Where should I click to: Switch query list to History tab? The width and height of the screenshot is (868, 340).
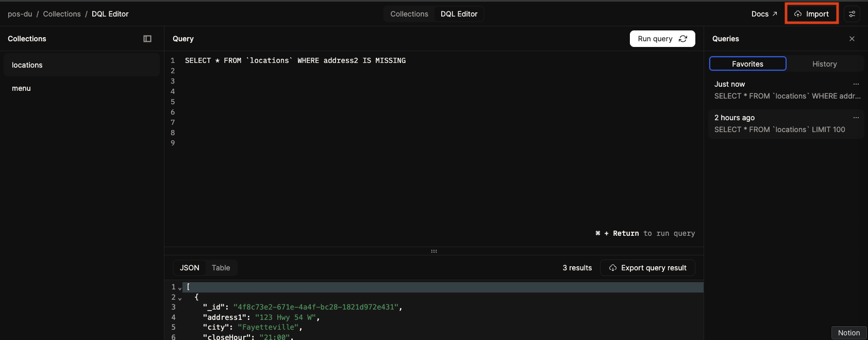825,64
